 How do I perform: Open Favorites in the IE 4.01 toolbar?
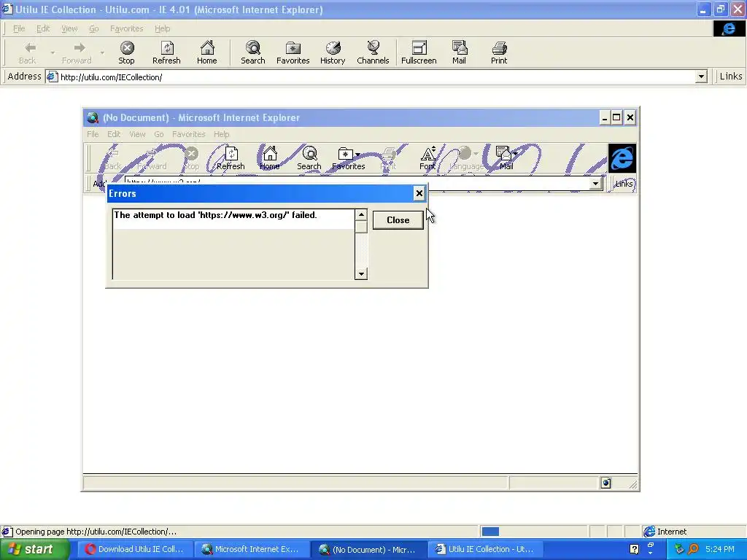(293, 52)
